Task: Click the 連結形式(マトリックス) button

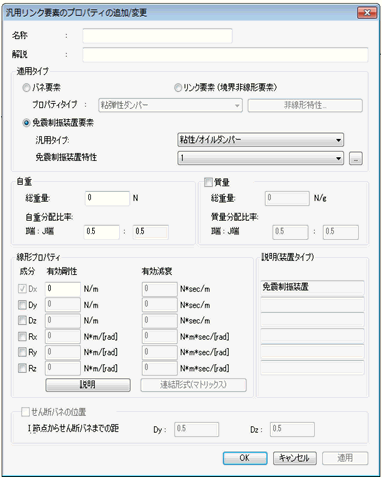Action: [x=193, y=385]
